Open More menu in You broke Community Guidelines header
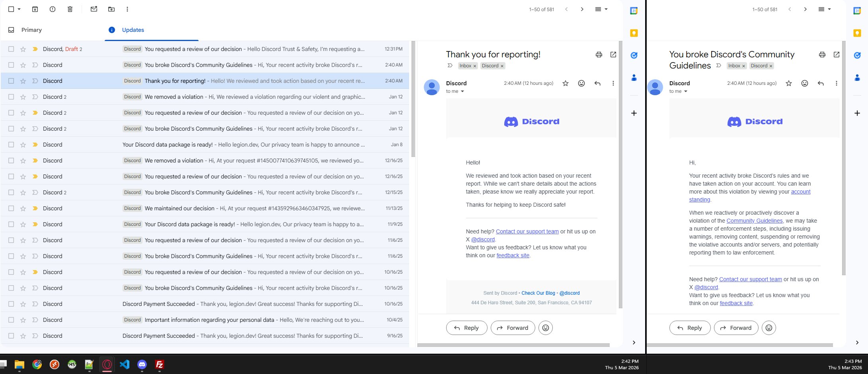 (837, 83)
